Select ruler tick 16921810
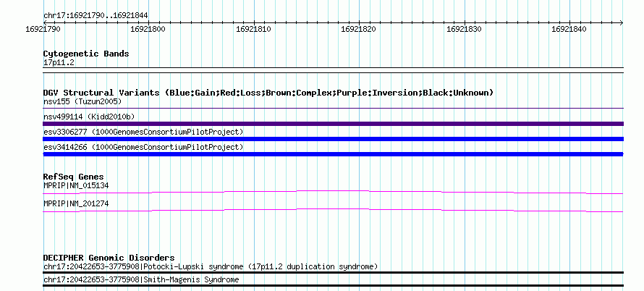Viewport: 644px width, 291px height. tap(253, 29)
